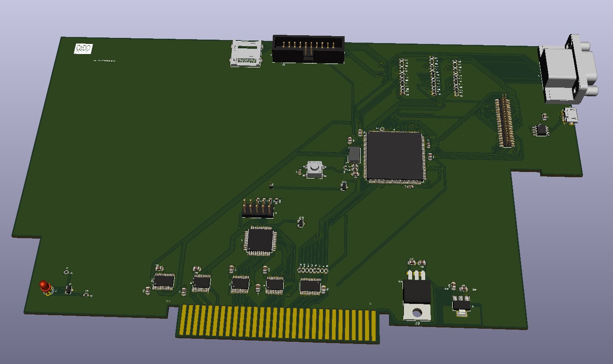This screenshot has height=364, width=613.
Task: Select the small transistor next to red LED
Action: click(69, 289)
